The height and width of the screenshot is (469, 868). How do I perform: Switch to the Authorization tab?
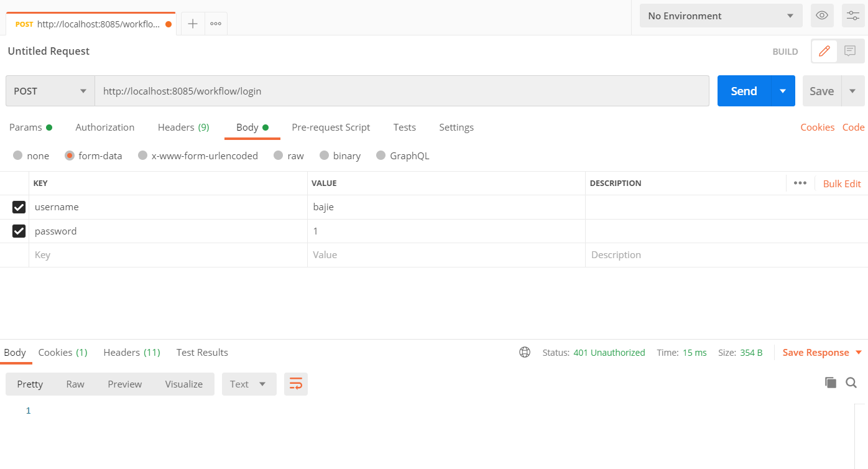[x=104, y=127]
